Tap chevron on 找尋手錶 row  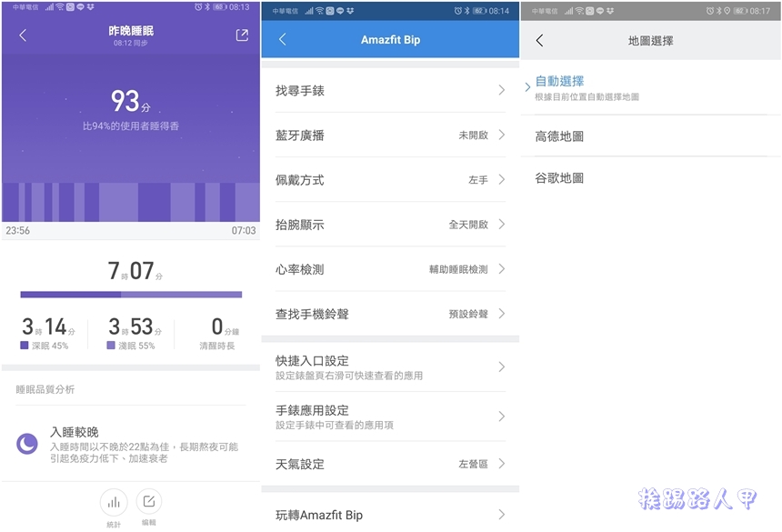coord(502,90)
